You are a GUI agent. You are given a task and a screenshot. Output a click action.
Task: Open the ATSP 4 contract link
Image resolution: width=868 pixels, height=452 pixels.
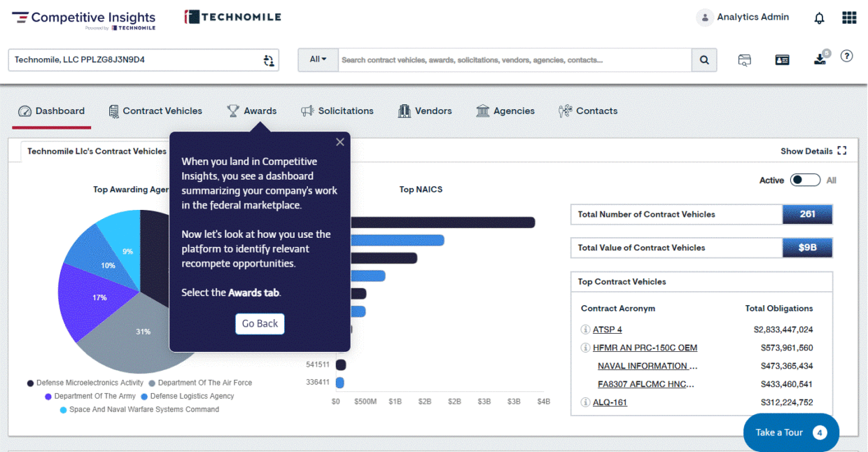click(608, 330)
